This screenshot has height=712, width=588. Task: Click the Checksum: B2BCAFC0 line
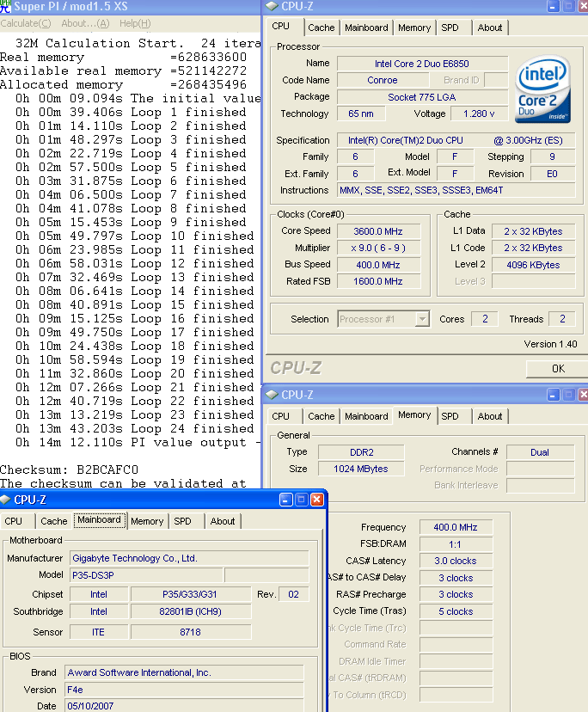coord(69,470)
